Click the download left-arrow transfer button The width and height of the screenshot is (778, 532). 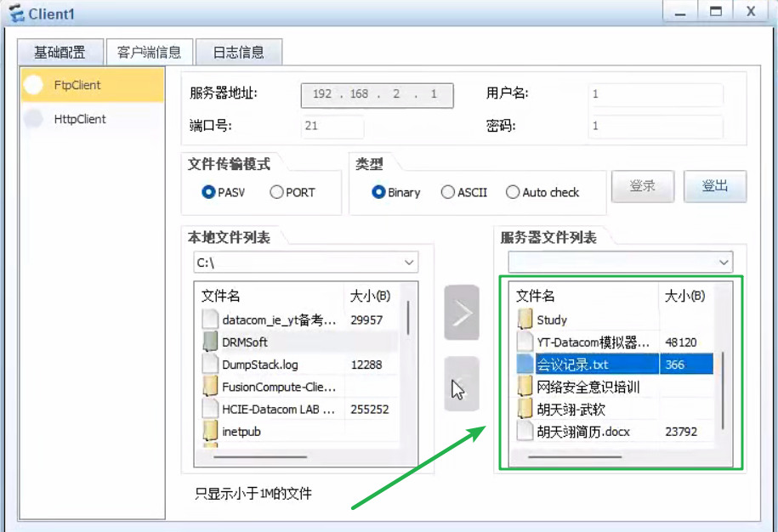pos(462,383)
